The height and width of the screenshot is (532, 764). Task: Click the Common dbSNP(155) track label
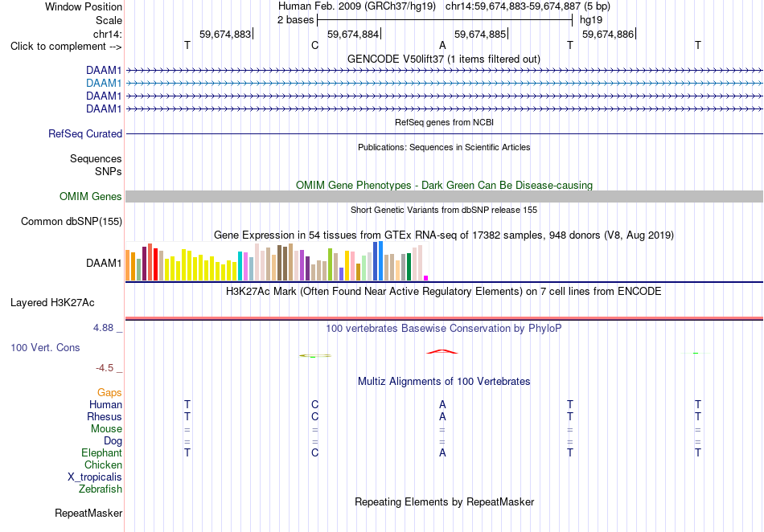72,222
